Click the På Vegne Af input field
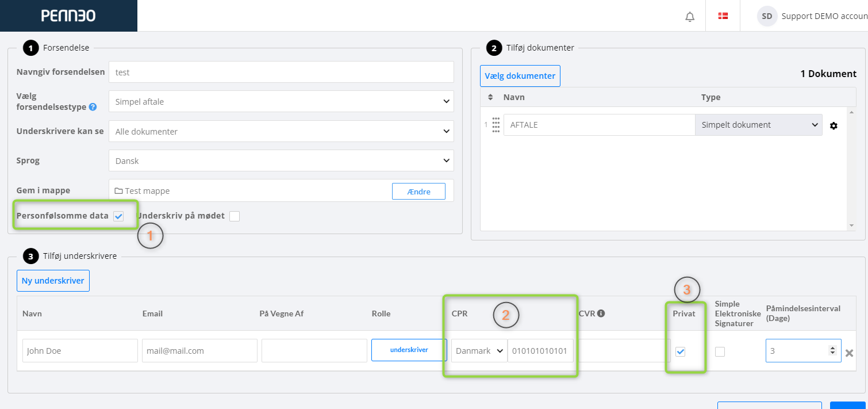 pyautogui.click(x=314, y=350)
